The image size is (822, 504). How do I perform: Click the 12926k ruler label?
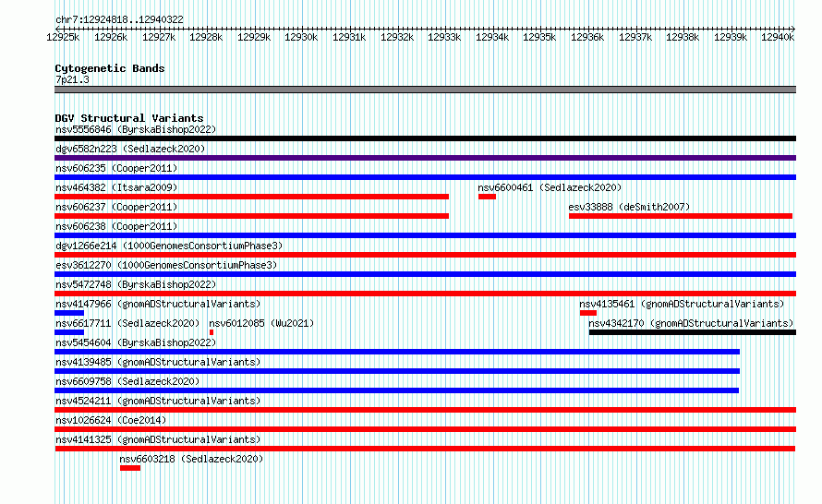[111, 37]
